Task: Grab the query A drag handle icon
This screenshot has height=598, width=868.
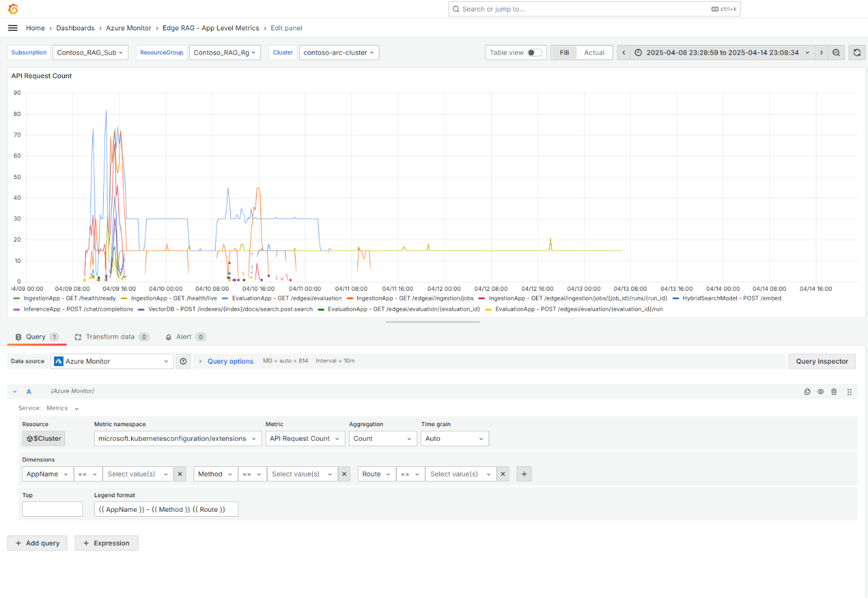Action: click(850, 392)
